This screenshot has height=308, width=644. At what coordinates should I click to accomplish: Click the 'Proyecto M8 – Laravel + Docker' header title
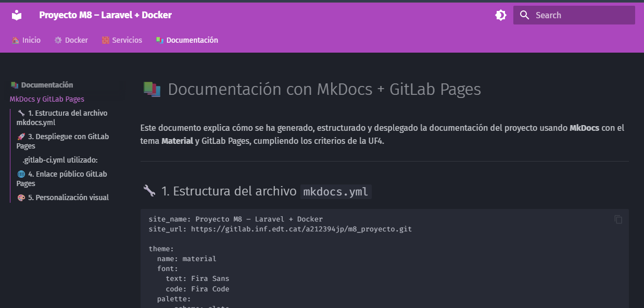point(105,15)
